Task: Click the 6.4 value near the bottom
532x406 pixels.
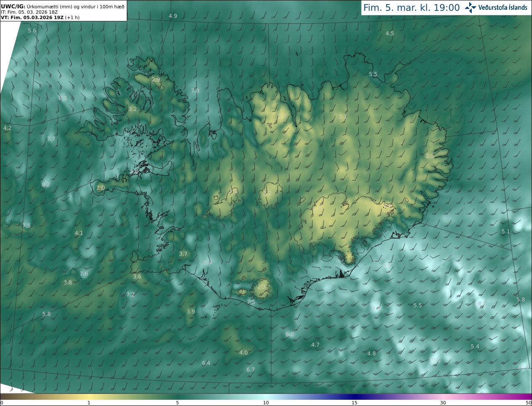Action: [x=206, y=363]
